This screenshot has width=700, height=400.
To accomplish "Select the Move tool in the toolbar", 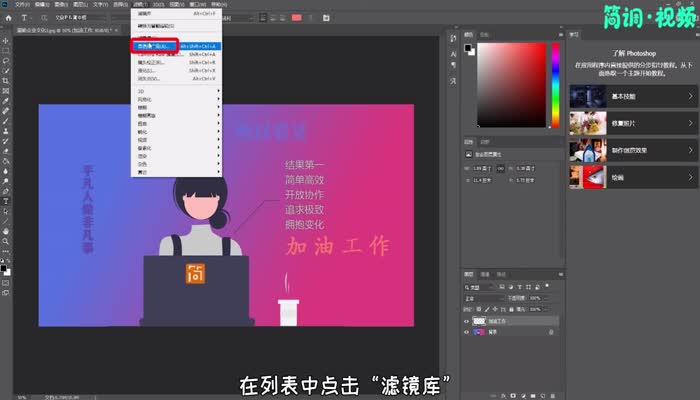I will (x=6, y=38).
